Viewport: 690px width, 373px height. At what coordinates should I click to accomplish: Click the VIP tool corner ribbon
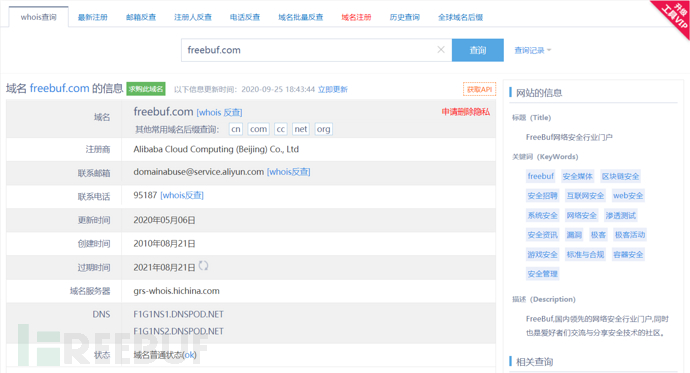[673, 17]
